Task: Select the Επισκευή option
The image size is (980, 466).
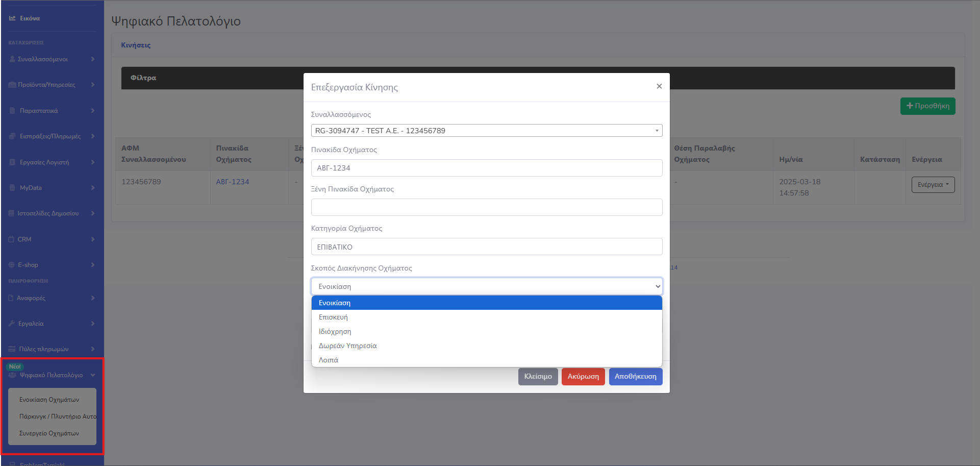Action: coord(487,317)
